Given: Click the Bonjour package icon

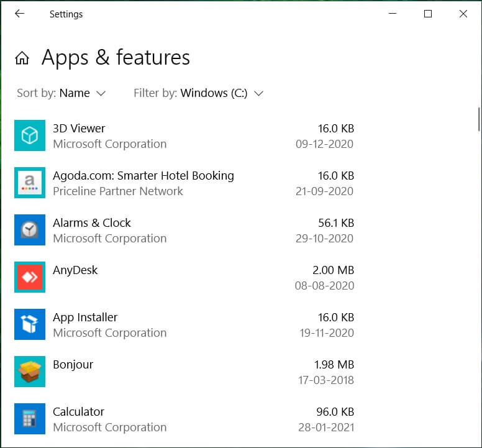Looking at the screenshot, I should coord(30,372).
